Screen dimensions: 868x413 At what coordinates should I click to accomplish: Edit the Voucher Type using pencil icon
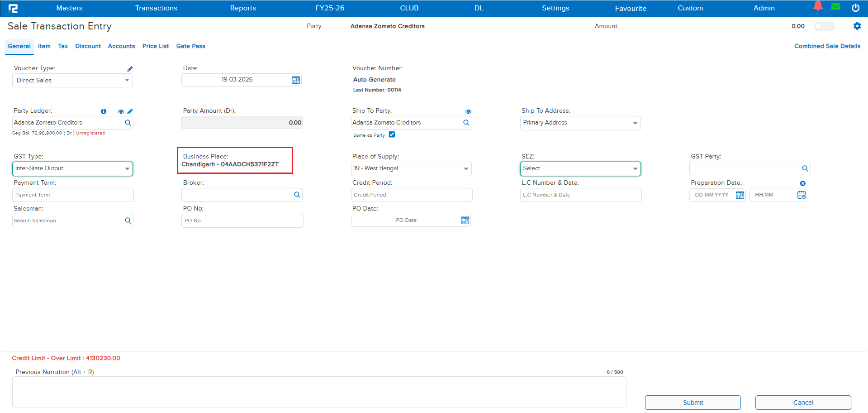click(x=130, y=68)
